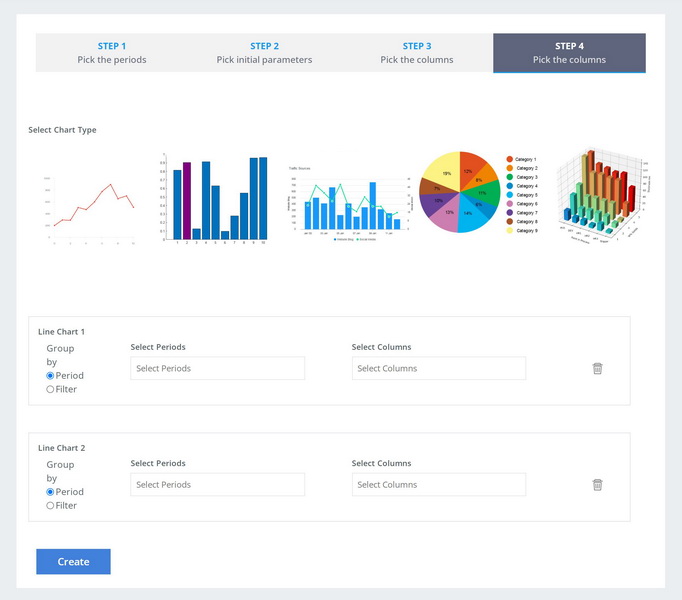Image resolution: width=682 pixels, height=600 pixels.
Task: Open Select Periods dropdown in Line Chart 1
Action: tap(217, 368)
